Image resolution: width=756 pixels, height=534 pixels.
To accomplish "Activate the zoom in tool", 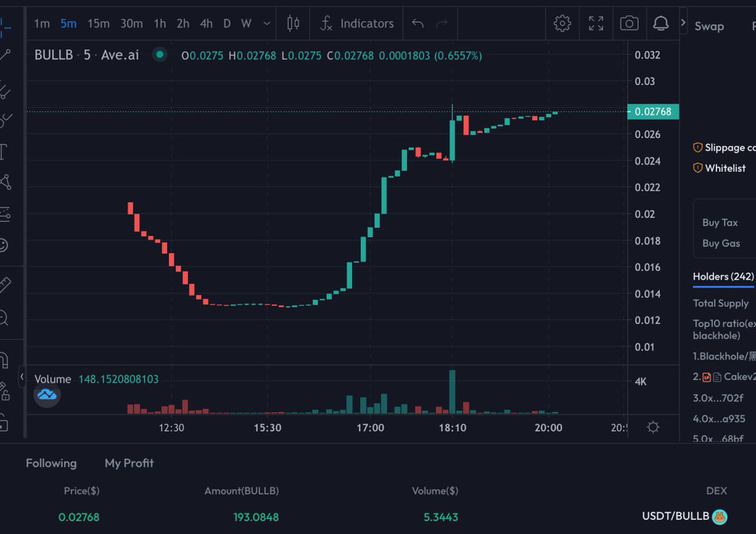I will point(4,318).
